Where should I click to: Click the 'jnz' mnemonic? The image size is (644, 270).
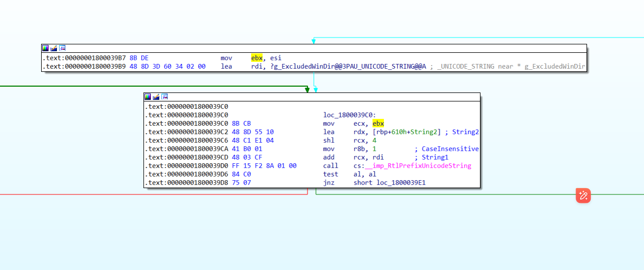click(329, 183)
